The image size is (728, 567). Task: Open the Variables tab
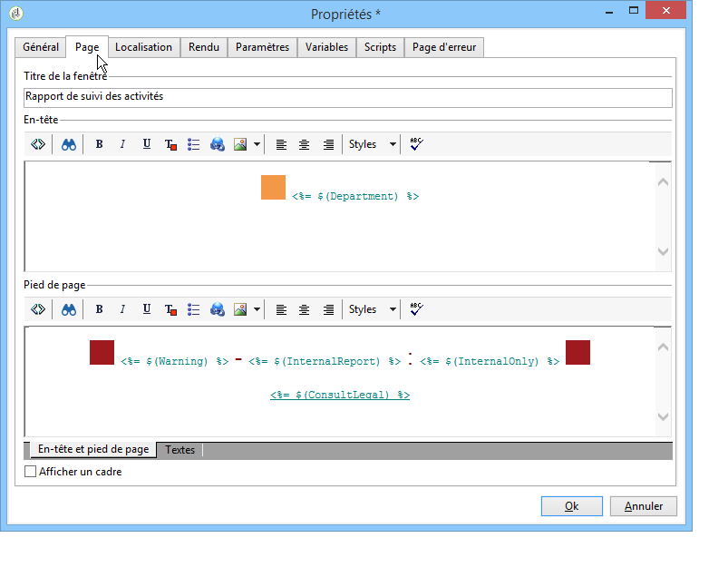click(x=326, y=47)
